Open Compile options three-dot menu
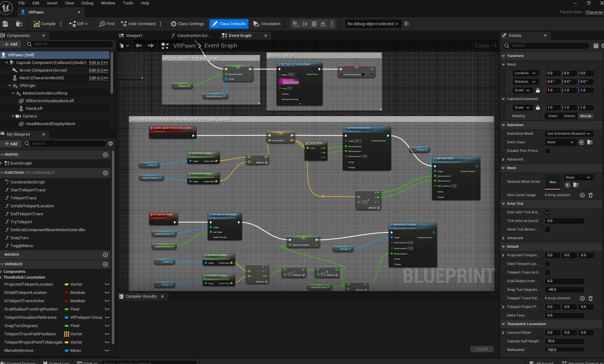The height and width of the screenshot is (364, 604). coord(61,24)
